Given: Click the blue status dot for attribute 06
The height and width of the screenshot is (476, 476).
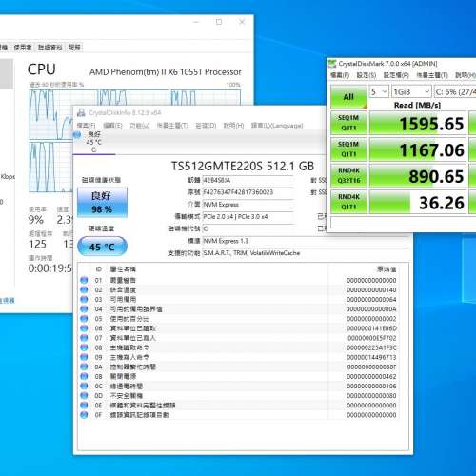Looking at the screenshot, I should [x=84, y=328].
